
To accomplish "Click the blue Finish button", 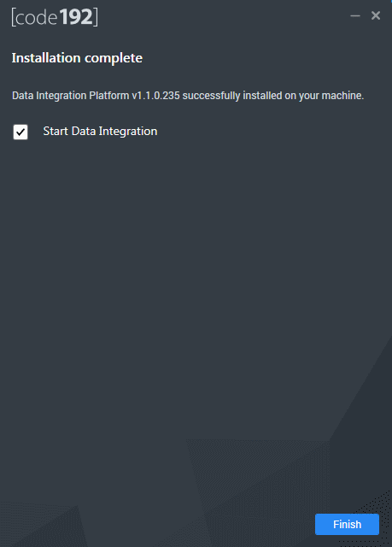I will coord(347,524).
